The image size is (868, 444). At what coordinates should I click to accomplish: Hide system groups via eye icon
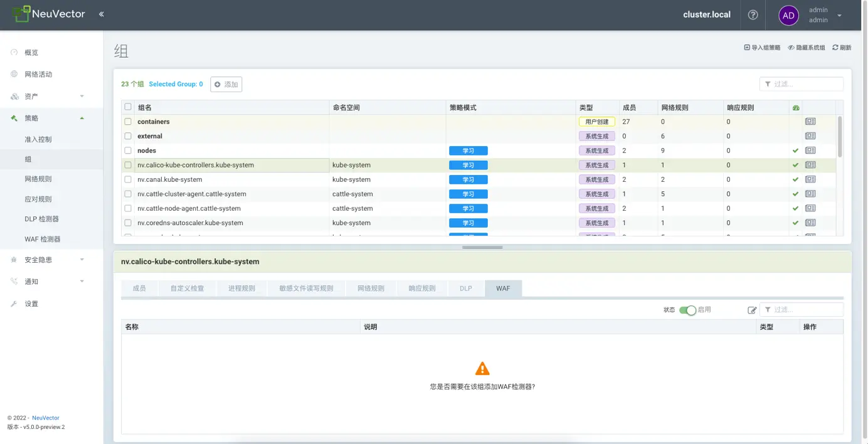[x=791, y=48]
